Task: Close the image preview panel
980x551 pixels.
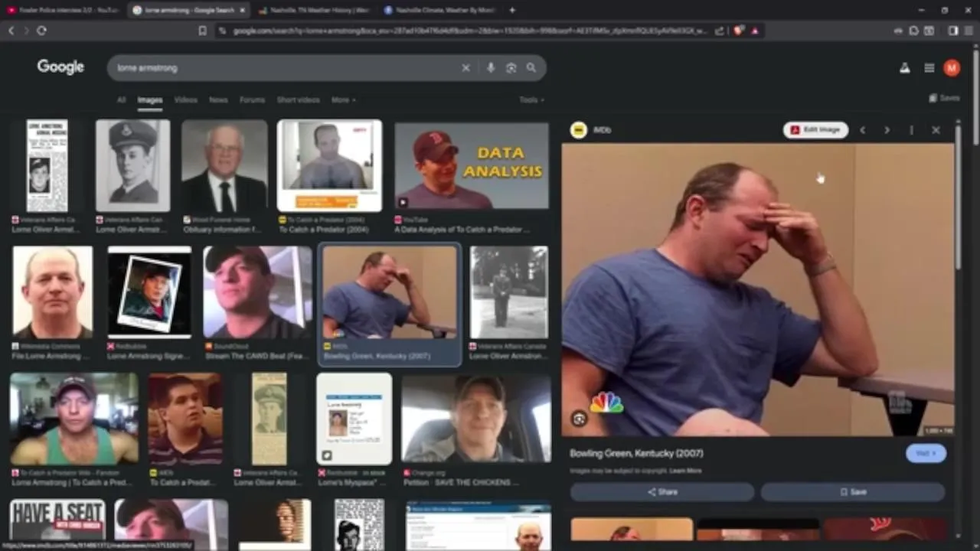Action: coord(936,130)
